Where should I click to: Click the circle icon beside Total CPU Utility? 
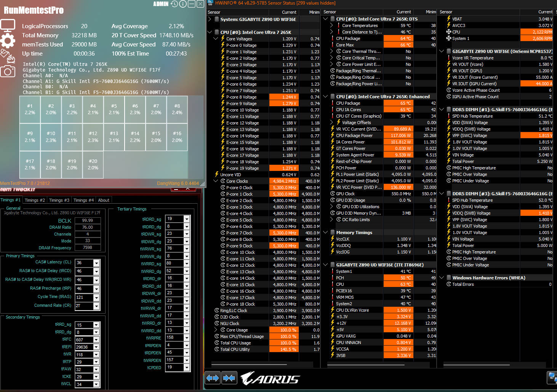click(x=217, y=349)
